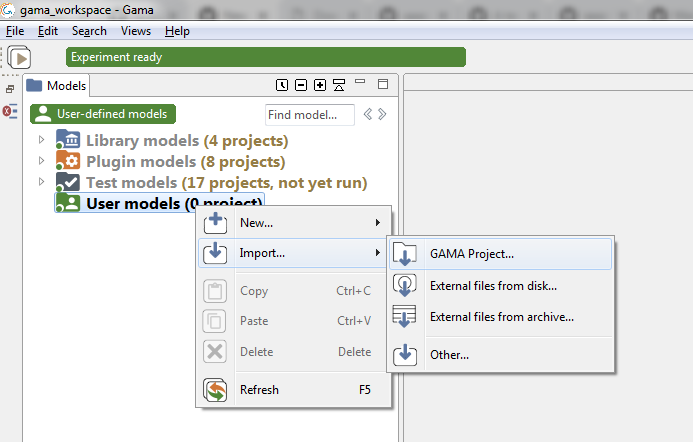
Task: Go to next search result arrow
Action: [382, 114]
